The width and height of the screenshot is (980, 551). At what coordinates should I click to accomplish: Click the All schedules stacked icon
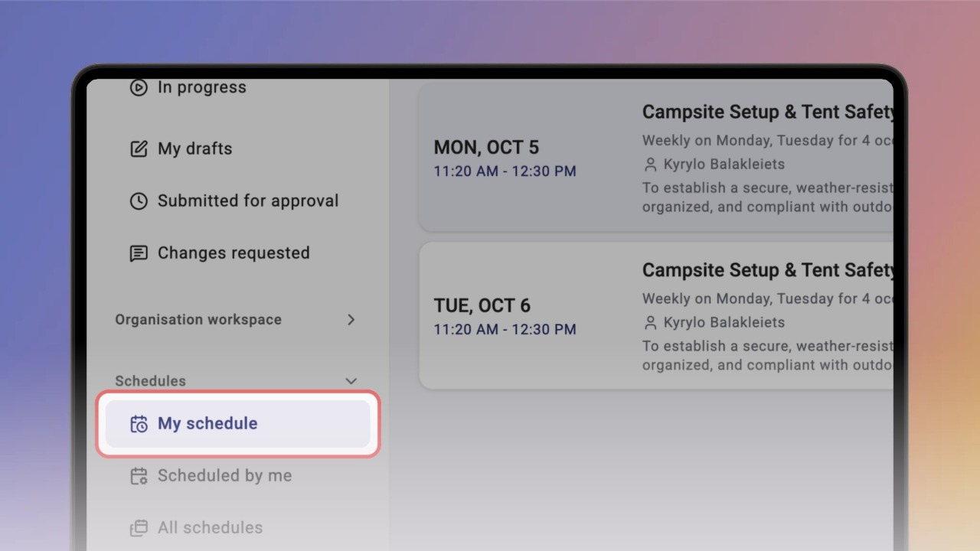(139, 528)
